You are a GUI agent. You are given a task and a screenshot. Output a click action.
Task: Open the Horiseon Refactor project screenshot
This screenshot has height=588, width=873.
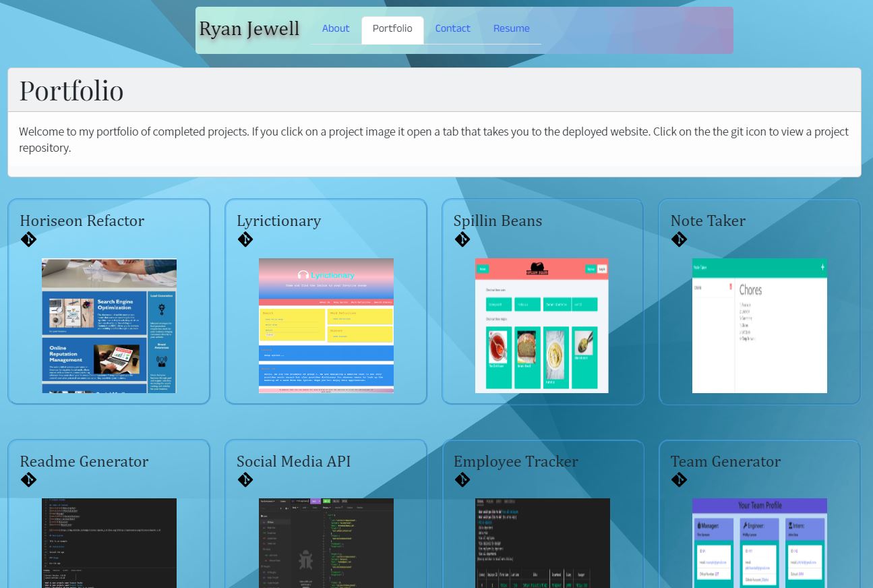109,326
